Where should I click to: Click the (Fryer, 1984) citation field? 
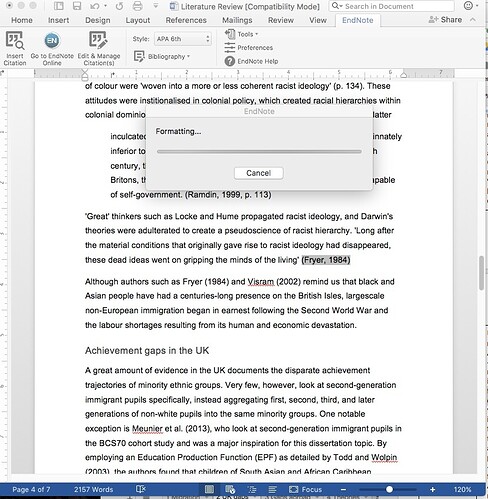(326, 260)
